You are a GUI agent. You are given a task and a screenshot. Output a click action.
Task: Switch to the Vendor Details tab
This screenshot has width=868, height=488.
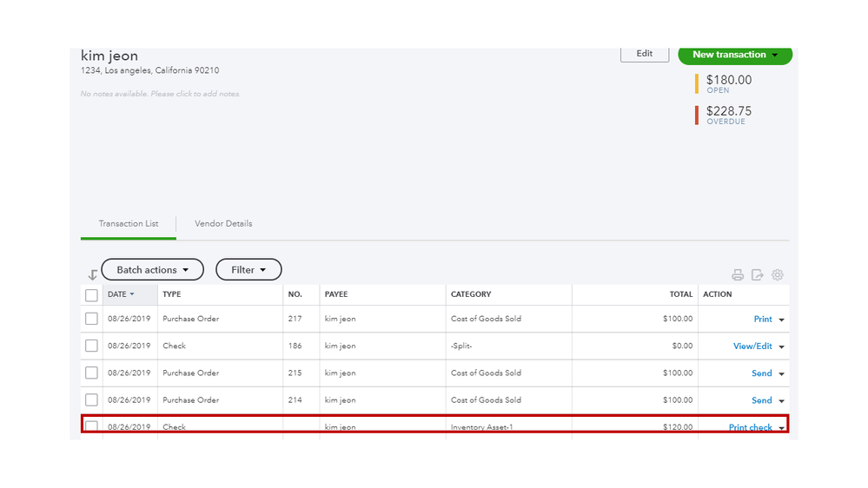tap(223, 224)
